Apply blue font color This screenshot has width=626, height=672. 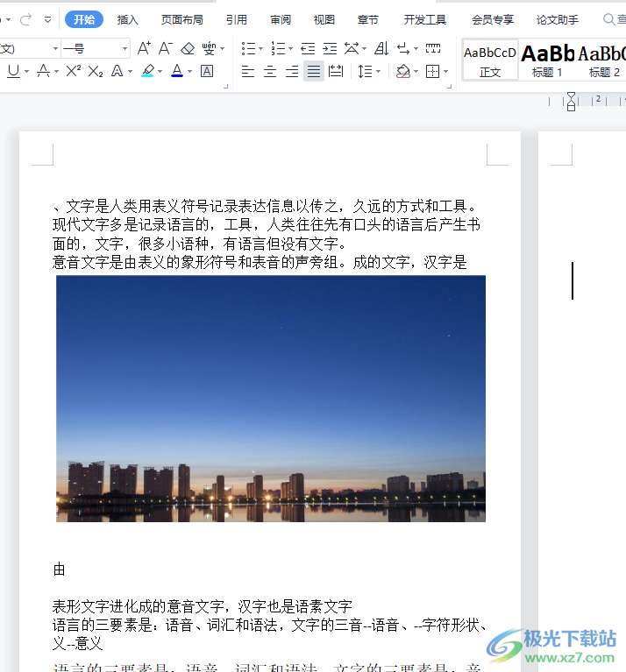[x=177, y=71]
